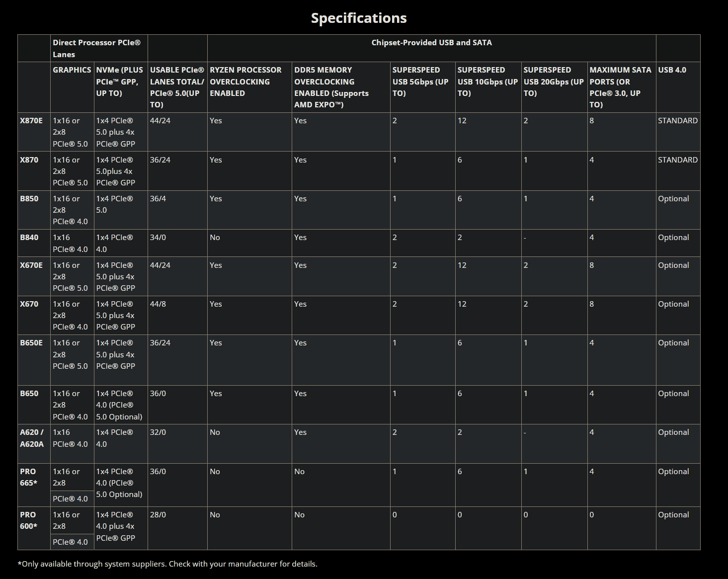The width and height of the screenshot is (728, 579).
Task: Click No under DDR5 overclocking for PRO 600*
Action: tap(299, 515)
